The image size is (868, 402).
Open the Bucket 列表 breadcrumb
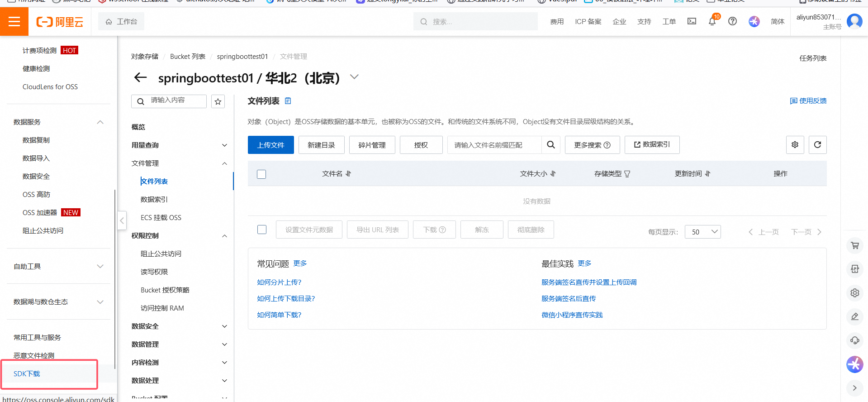[188, 57]
